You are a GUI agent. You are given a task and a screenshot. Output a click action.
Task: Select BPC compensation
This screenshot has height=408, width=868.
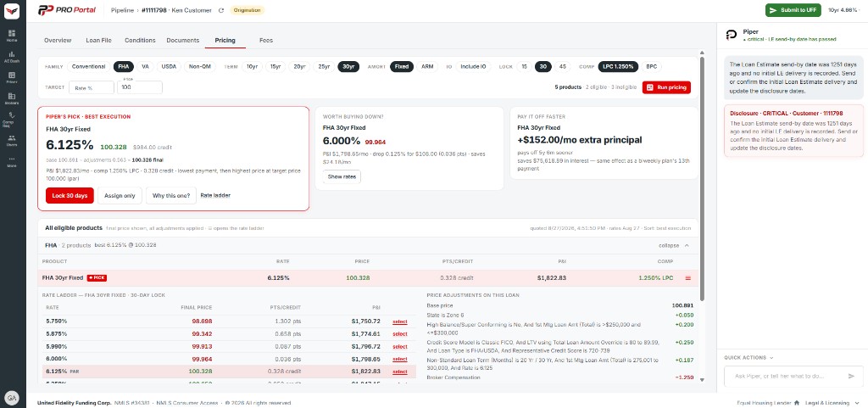pyautogui.click(x=652, y=66)
